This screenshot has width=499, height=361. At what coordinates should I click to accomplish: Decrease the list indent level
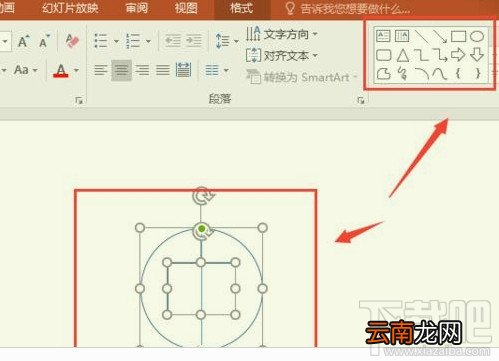173,41
